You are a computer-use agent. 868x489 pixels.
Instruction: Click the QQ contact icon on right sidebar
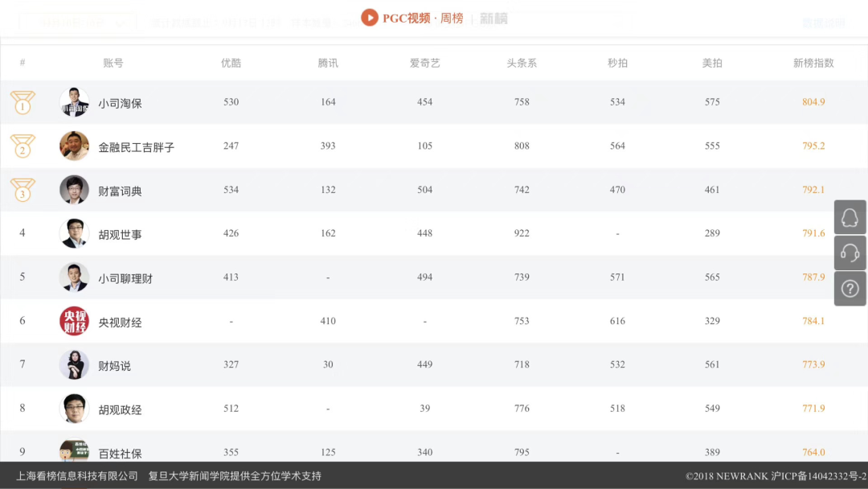click(850, 218)
